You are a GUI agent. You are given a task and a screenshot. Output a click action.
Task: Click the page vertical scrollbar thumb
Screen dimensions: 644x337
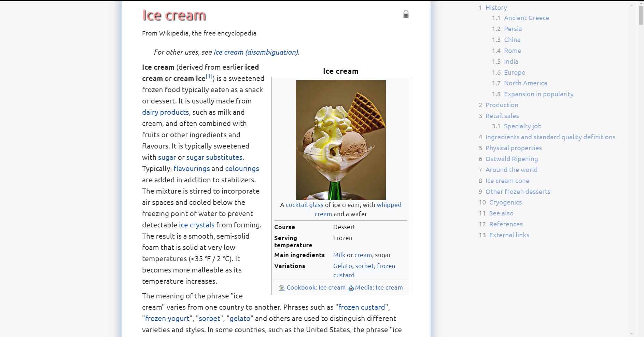(641, 15)
